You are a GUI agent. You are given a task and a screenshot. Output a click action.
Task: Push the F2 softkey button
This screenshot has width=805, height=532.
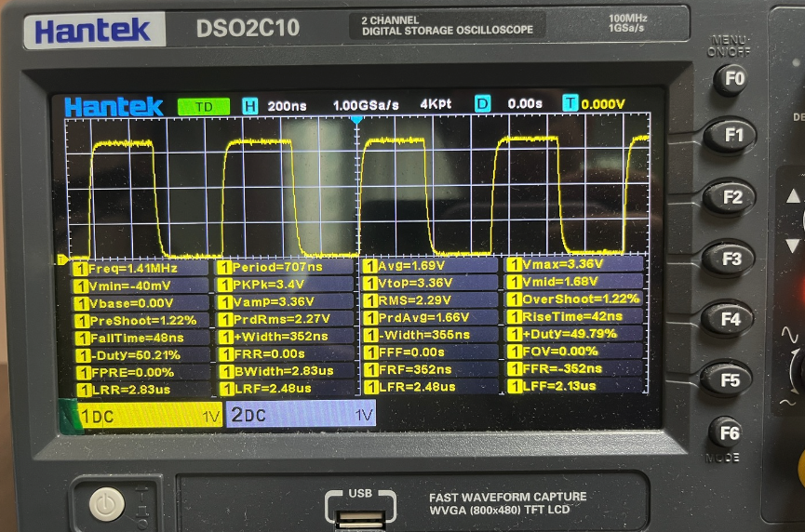tap(730, 197)
